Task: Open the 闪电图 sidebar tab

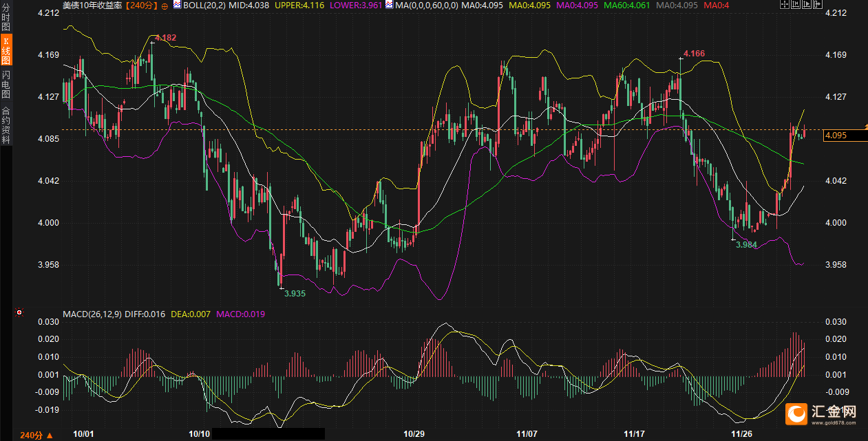Action: pos(6,84)
